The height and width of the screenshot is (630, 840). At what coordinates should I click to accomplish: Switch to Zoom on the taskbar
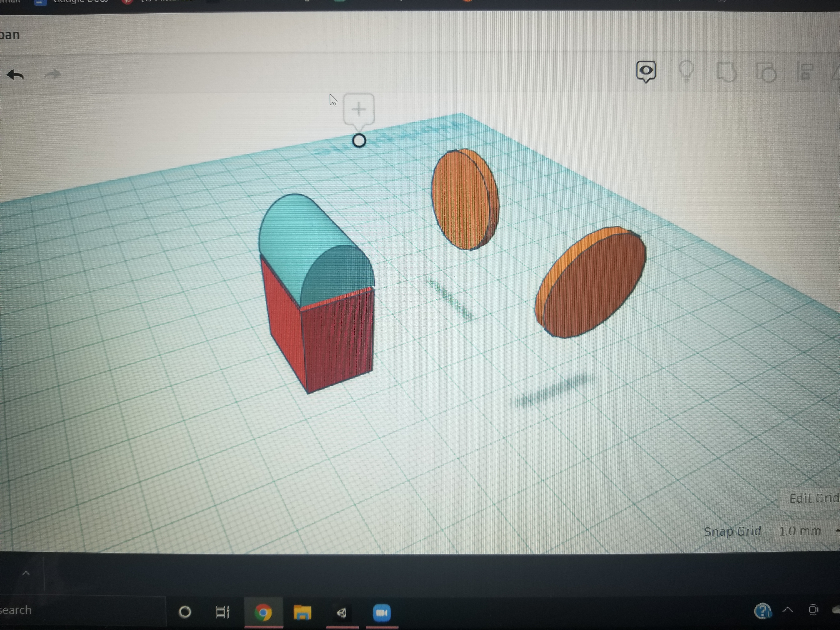pyautogui.click(x=382, y=612)
